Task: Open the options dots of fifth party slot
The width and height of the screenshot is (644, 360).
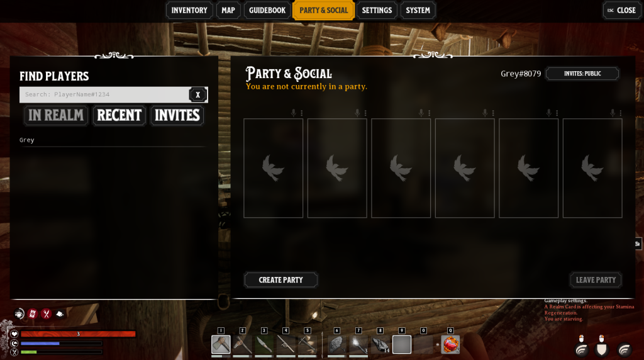Action: tap(557, 113)
